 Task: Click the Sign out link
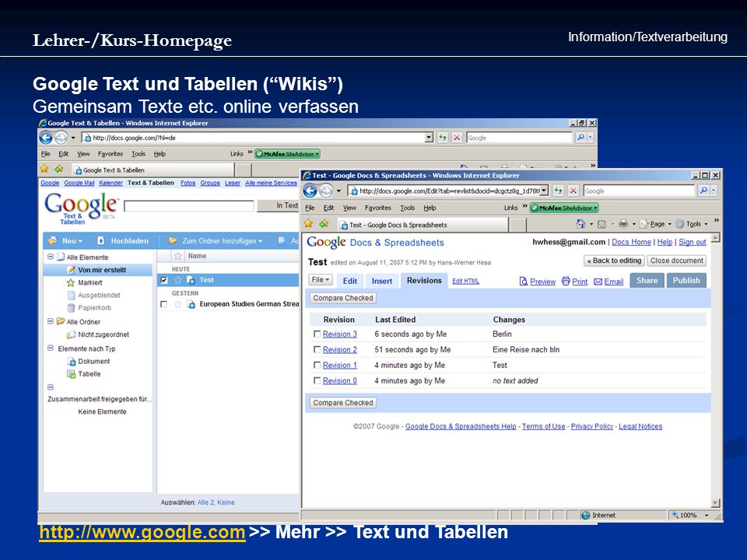click(x=693, y=242)
